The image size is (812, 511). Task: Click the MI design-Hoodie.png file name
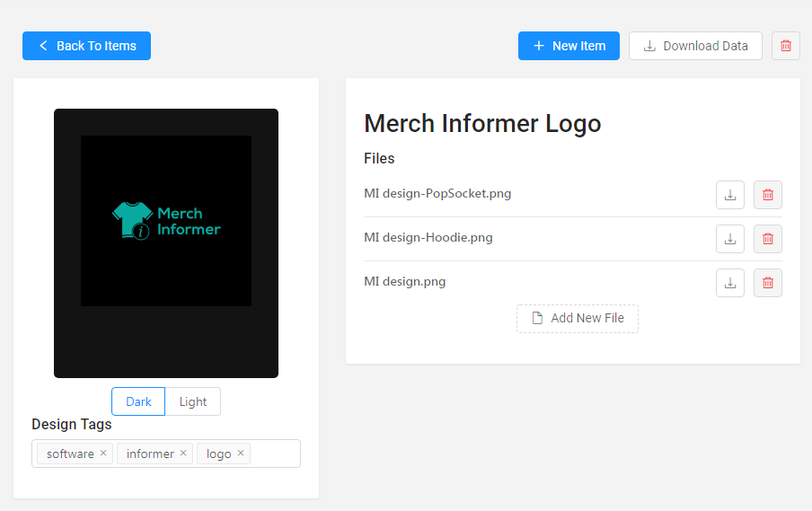[x=428, y=238]
